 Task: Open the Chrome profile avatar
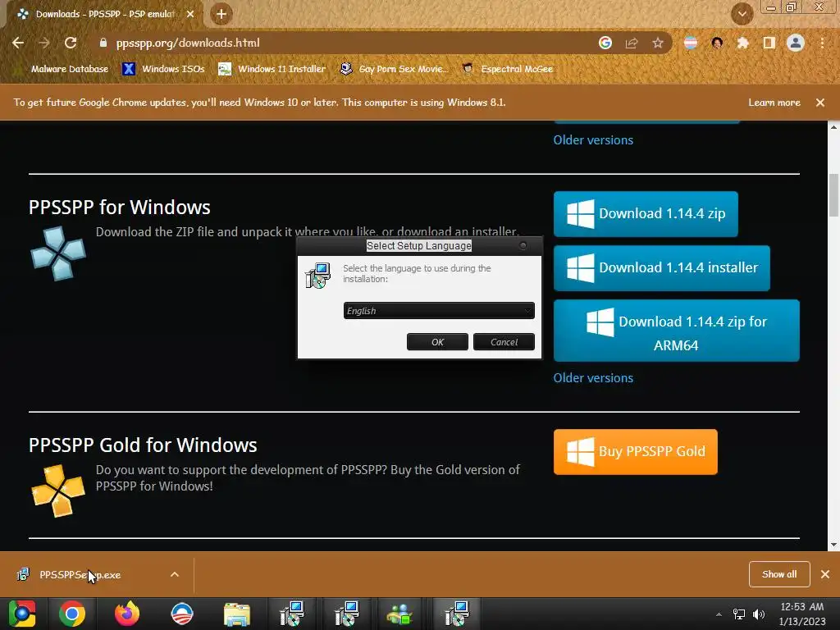point(796,43)
